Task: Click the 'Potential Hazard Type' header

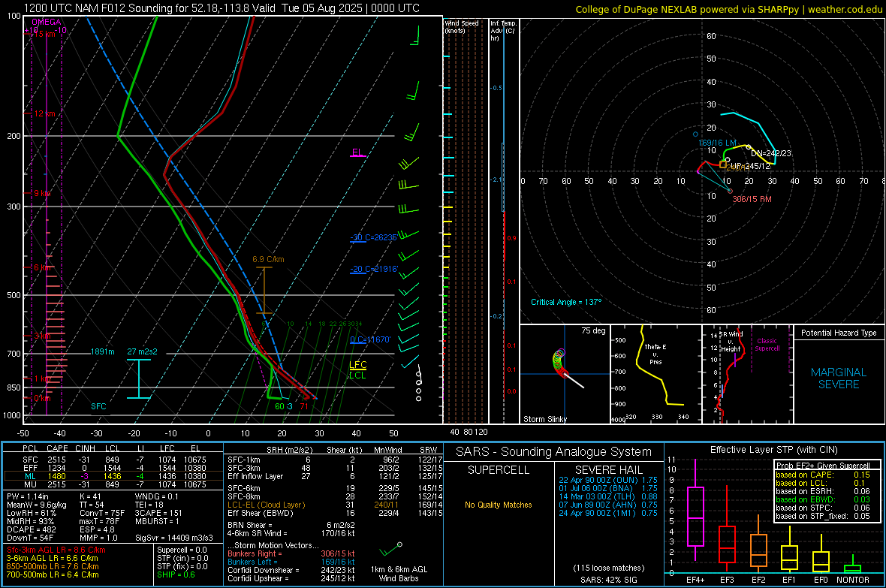Action: pos(839,333)
